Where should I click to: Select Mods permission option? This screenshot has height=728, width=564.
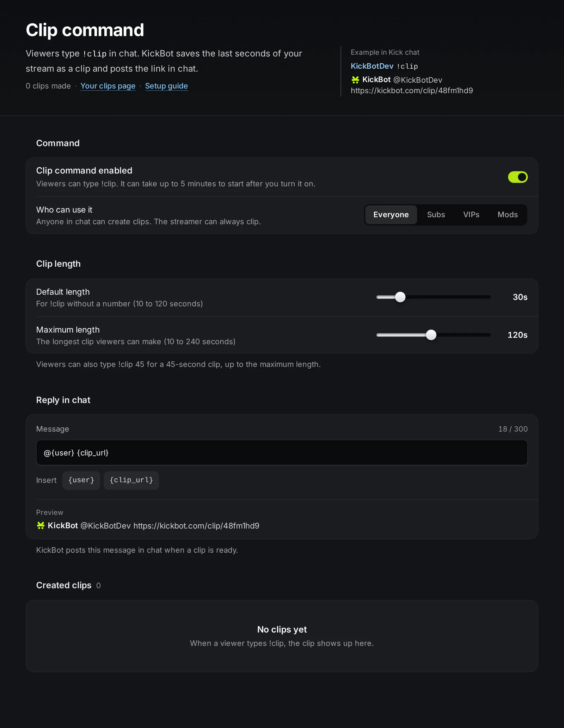508,215
